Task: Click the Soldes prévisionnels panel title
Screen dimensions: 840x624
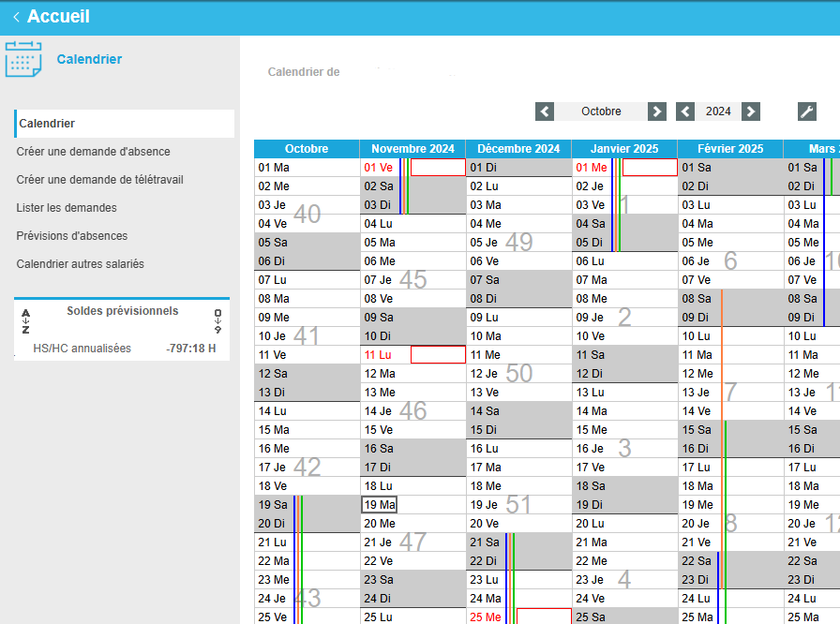Action: (x=122, y=311)
